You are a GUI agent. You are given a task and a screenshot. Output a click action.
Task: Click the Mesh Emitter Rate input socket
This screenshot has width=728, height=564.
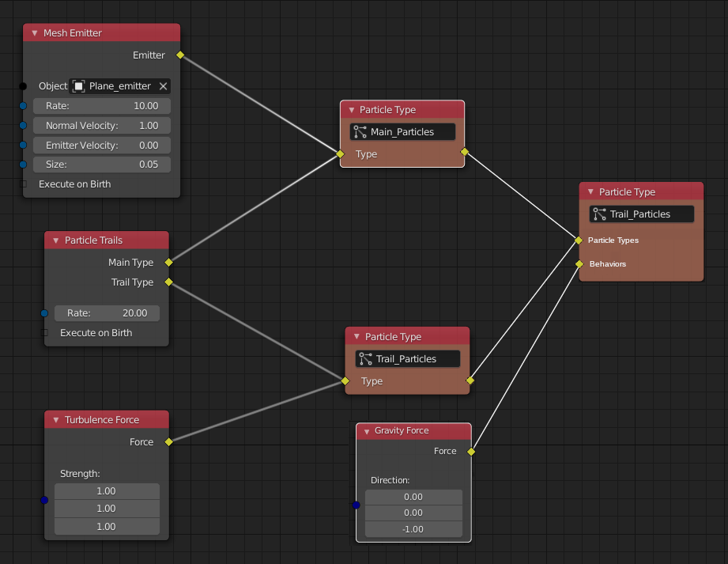click(x=23, y=106)
